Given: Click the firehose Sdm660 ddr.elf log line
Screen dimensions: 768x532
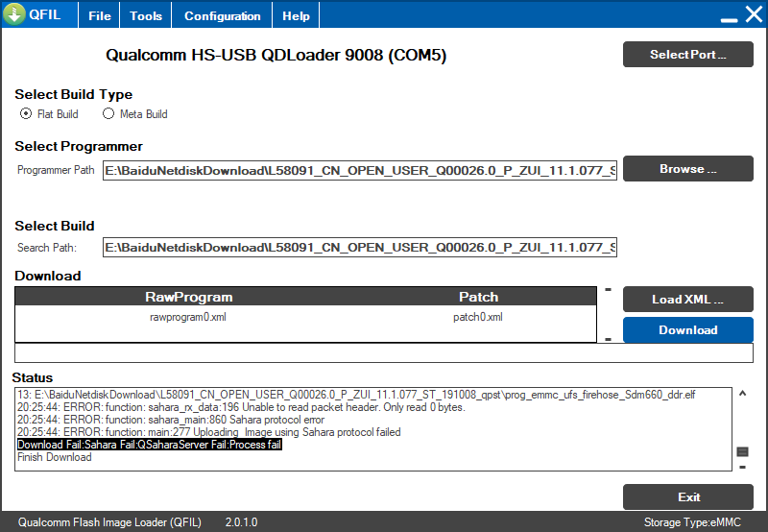Looking at the screenshot, I should (356, 395).
